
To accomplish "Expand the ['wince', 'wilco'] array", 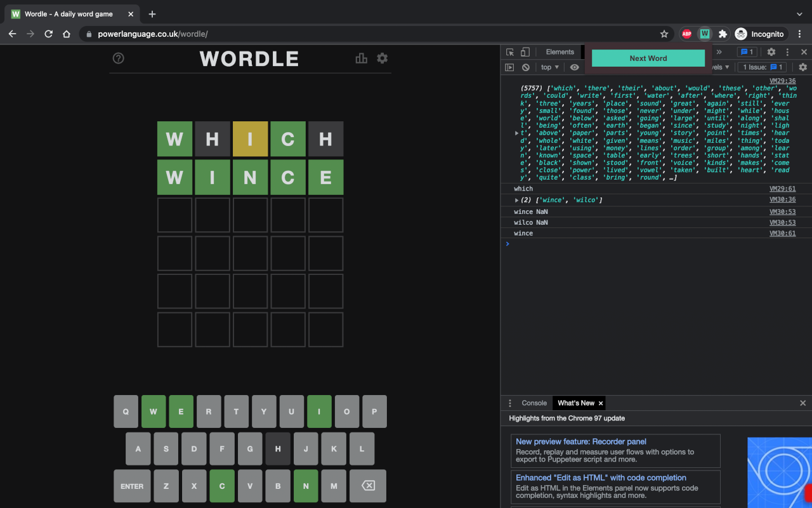I will pos(516,200).
